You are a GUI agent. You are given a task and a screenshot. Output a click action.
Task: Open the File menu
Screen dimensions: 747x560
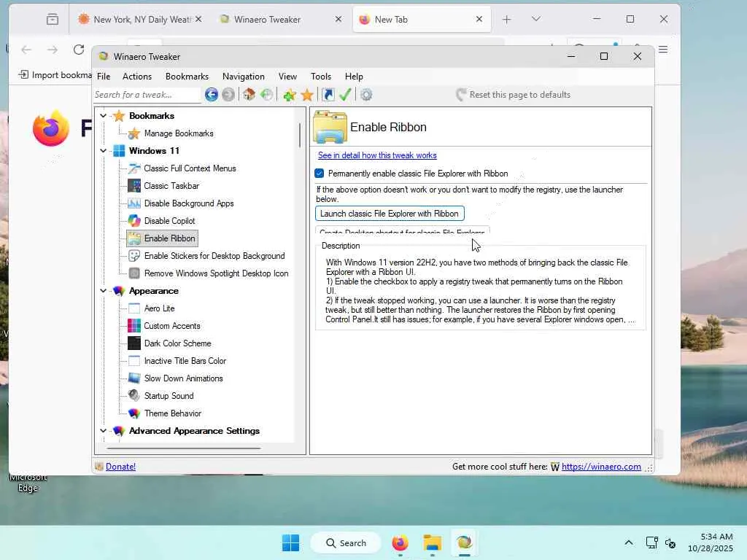104,77
